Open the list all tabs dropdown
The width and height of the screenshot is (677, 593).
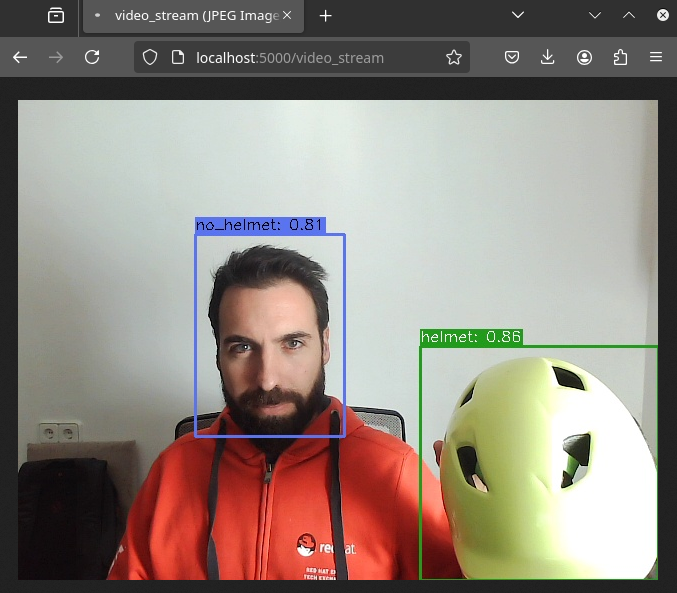tap(518, 15)
